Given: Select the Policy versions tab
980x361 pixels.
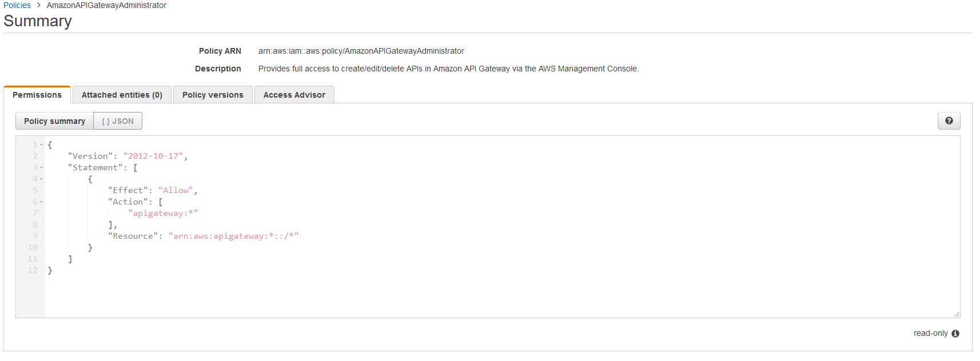Looking at the screenshot, I should pos(213,95).
